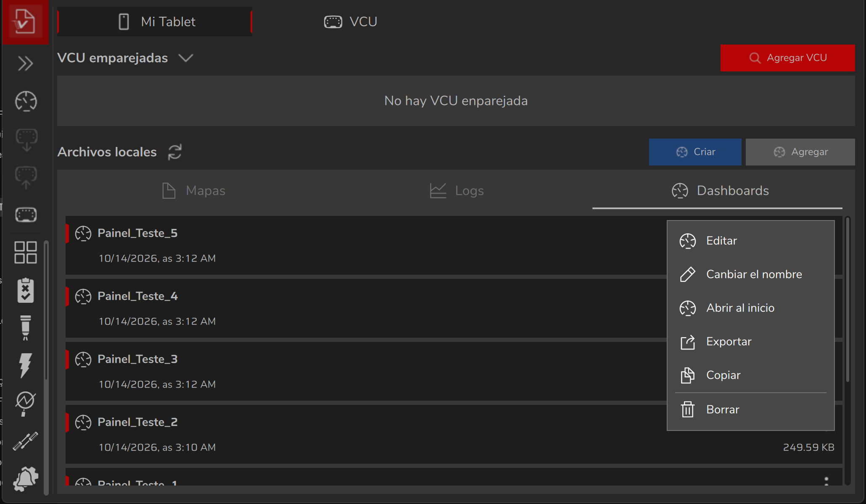Click the Agregar VCU button
This screenshot has width=866, height=504.
tap(787, 58)
